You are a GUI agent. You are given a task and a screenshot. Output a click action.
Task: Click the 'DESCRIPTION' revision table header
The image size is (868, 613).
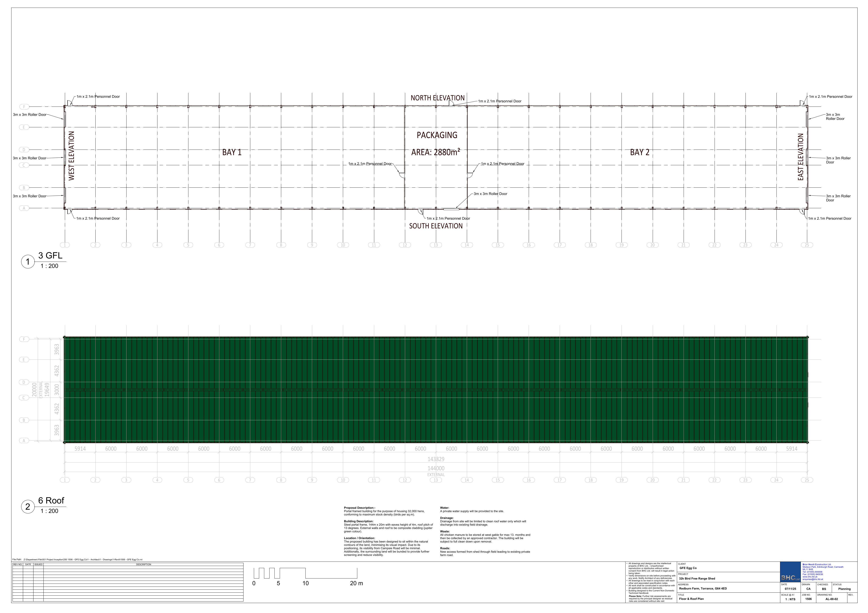[x=143, y=565]
